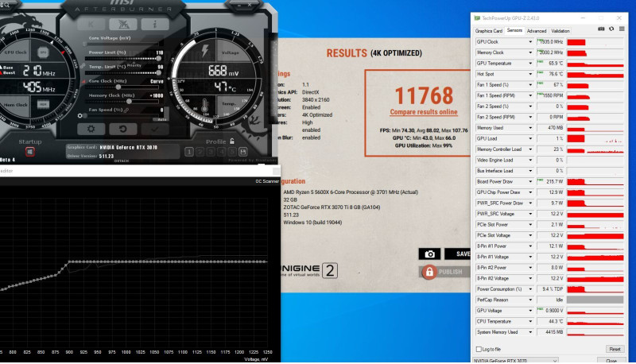Image resolution: width=636 pixels, height=364 pixels.
Task: Expand the GPU Load sensor dropdown
Action: (x=530, y=138)
